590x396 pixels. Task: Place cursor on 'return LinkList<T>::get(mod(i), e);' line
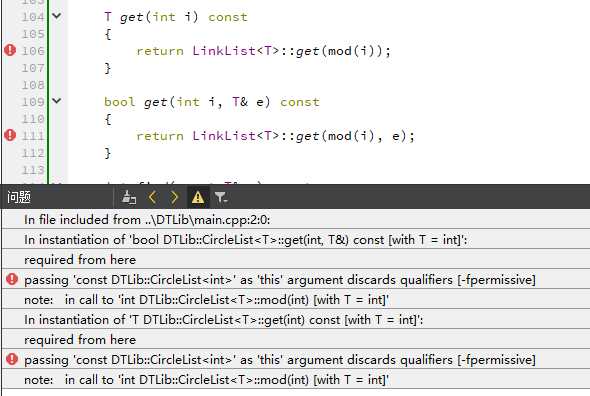tap(275, 136)
